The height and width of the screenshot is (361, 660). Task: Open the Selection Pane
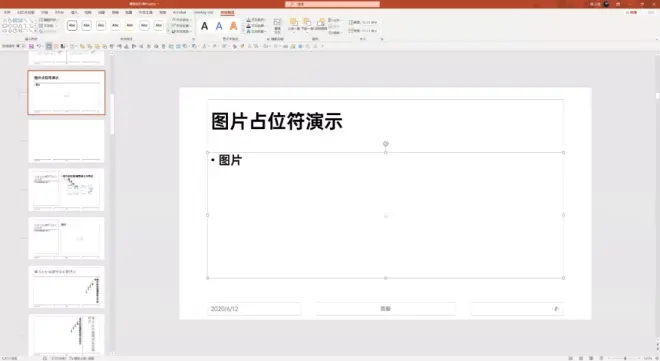[x=321, y=24]
